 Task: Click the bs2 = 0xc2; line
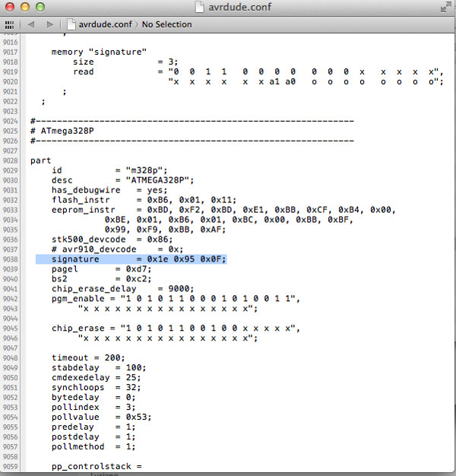tap(101, 279)
